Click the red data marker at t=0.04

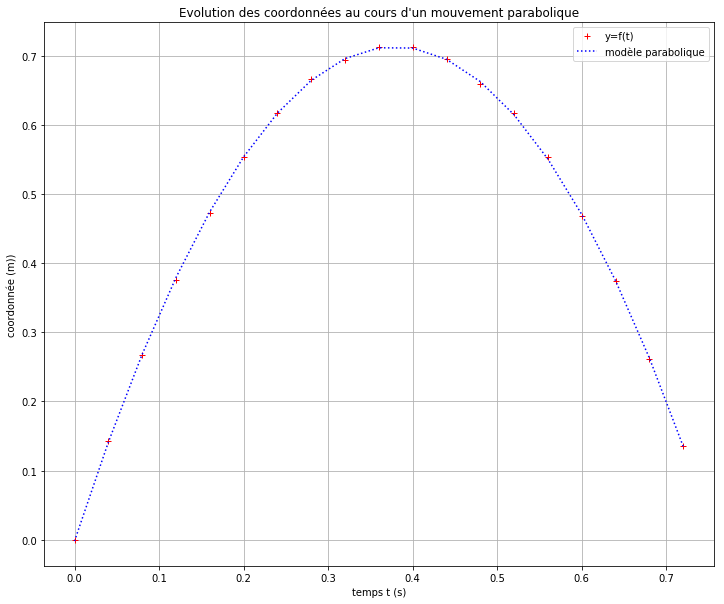click(x=109, y=441)
